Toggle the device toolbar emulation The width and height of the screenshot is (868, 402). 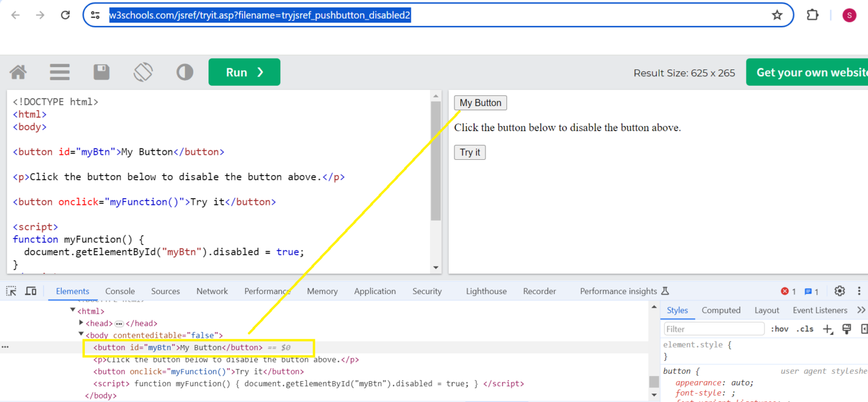pyautogui.click(x=31, y=291)
